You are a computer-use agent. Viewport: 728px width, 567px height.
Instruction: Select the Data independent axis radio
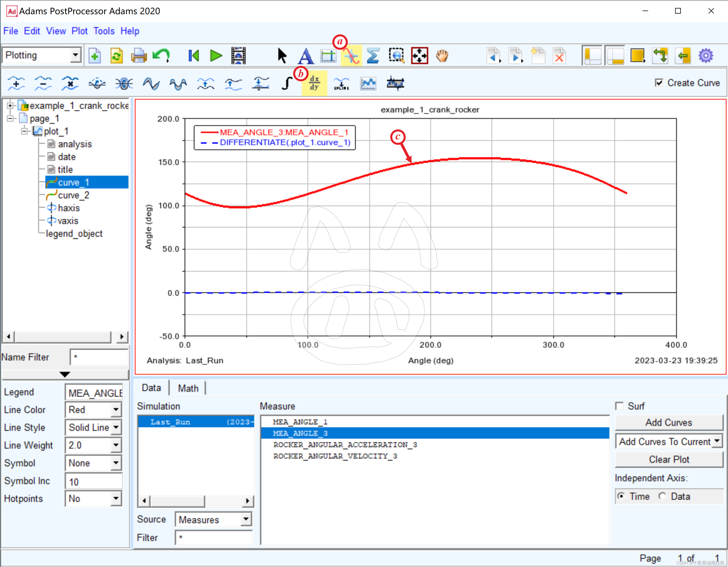click(x=662, y=496)
